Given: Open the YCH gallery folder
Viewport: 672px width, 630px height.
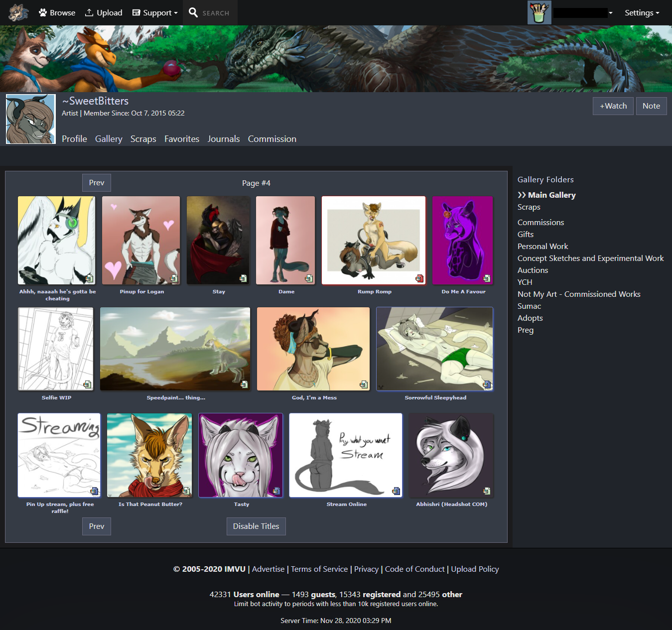Looking at the screenshot, I should pyautogui.click(x=525, y=282).
